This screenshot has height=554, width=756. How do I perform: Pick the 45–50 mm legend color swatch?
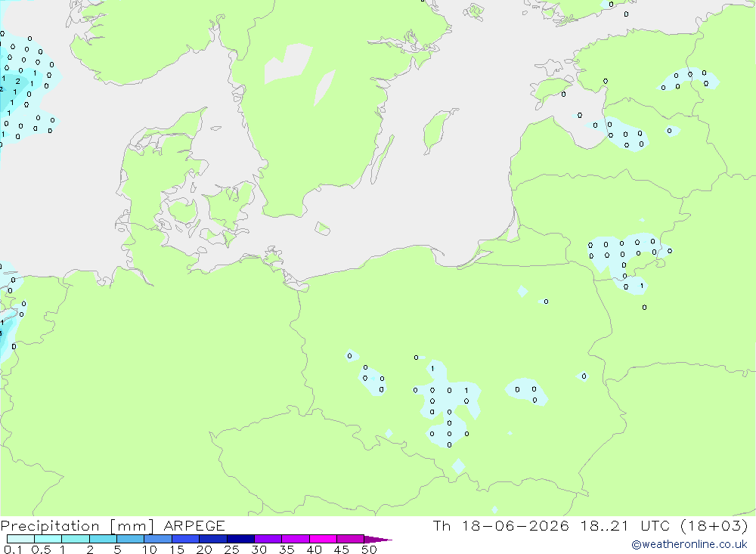tap(351, 539)
